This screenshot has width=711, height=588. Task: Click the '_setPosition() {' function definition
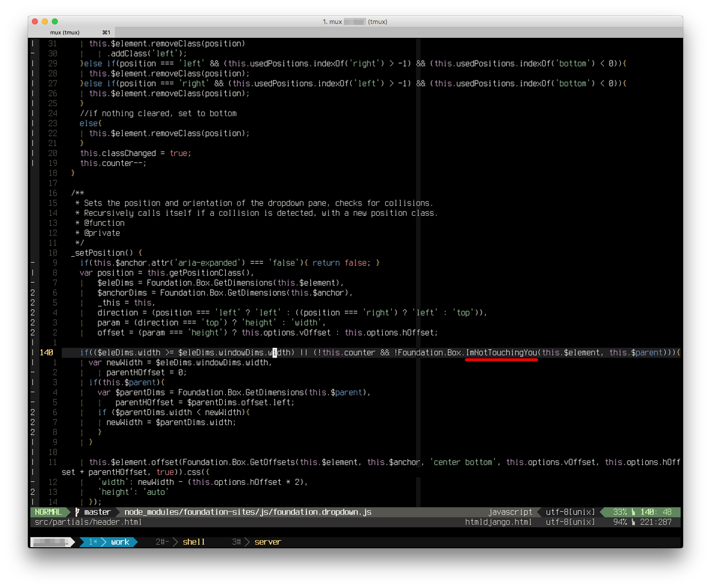(x=107, y=253)
